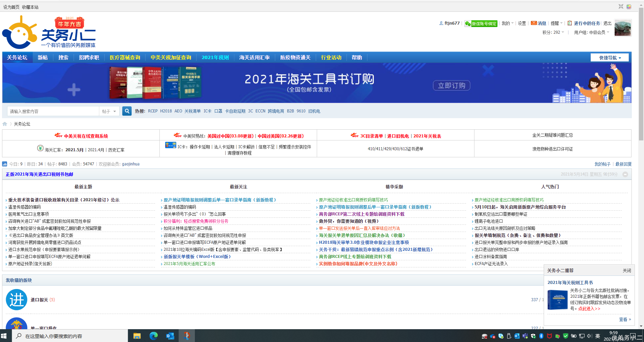Open the 医疗器械查询 nav tab

click(125, 57)
